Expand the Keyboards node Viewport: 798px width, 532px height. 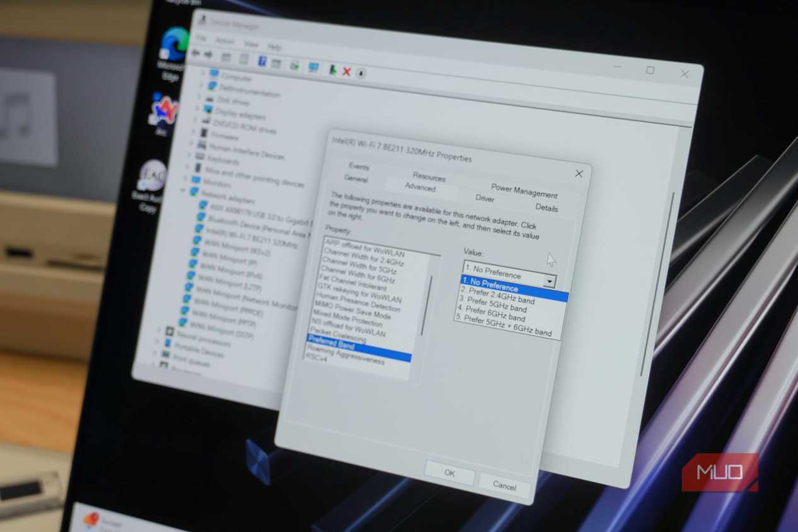[x=190, y=154]
